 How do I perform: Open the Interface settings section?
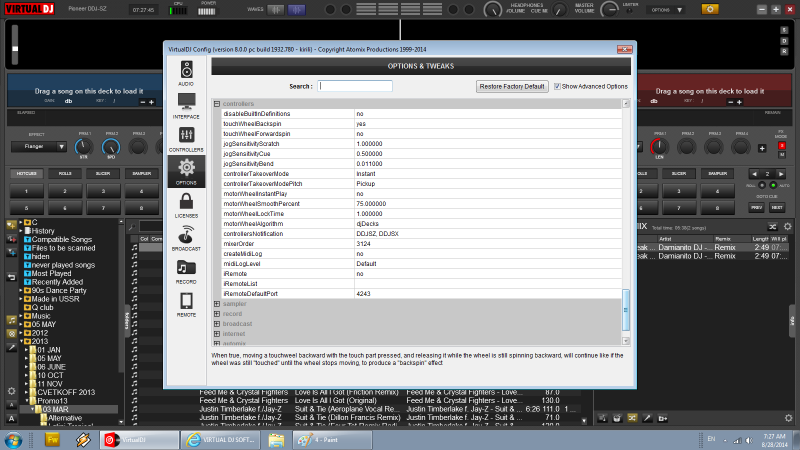tap(186, 105)
